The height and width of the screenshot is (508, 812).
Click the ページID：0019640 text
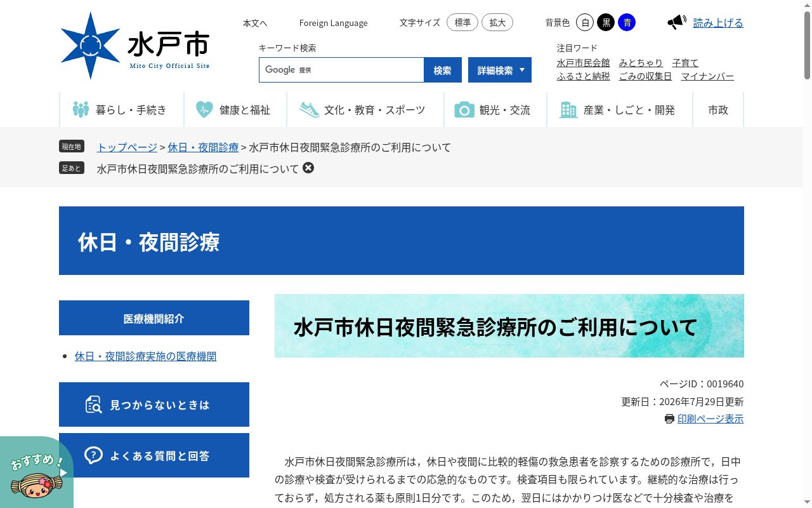pos(702,384)
